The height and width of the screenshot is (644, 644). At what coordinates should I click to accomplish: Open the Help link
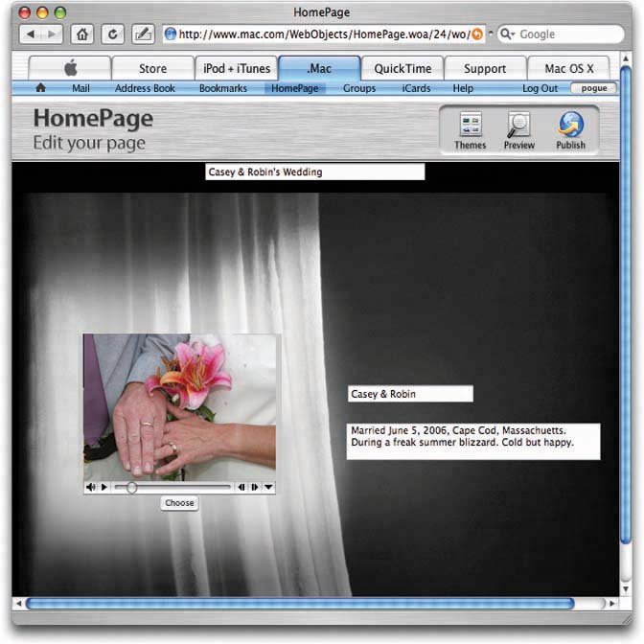(x=463, y=88)
